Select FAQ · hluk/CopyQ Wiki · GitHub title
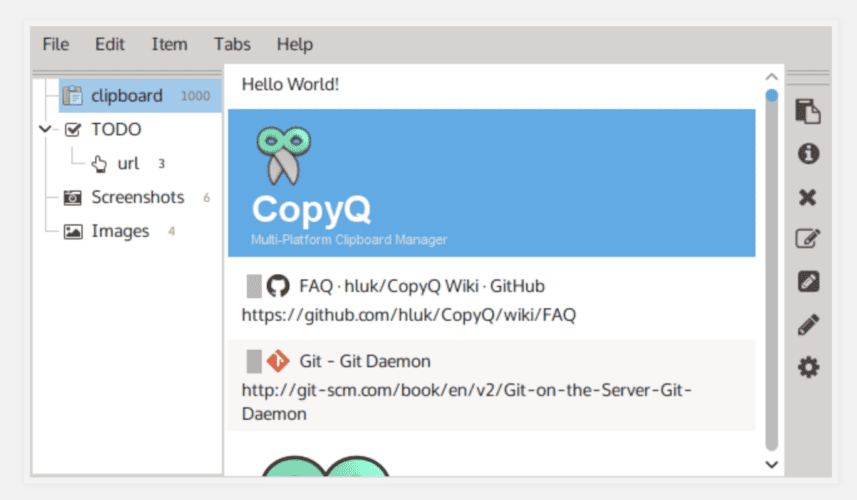 [422, 286]
